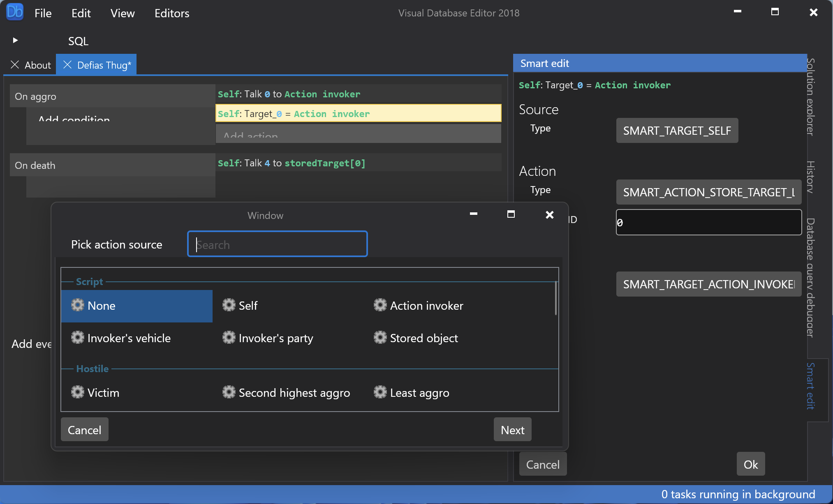This screenshot has height=504, width=833.
Task: Select the Self action source
Action: 248,305
